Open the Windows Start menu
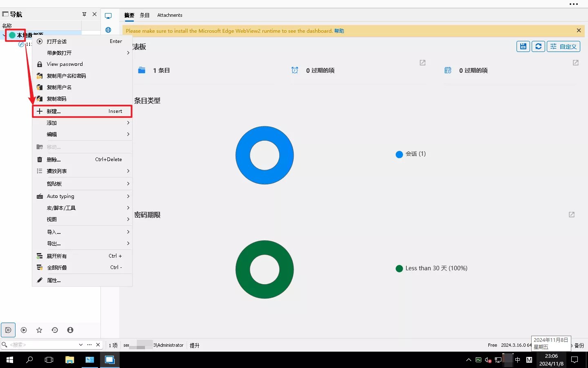 pos(10,360)
